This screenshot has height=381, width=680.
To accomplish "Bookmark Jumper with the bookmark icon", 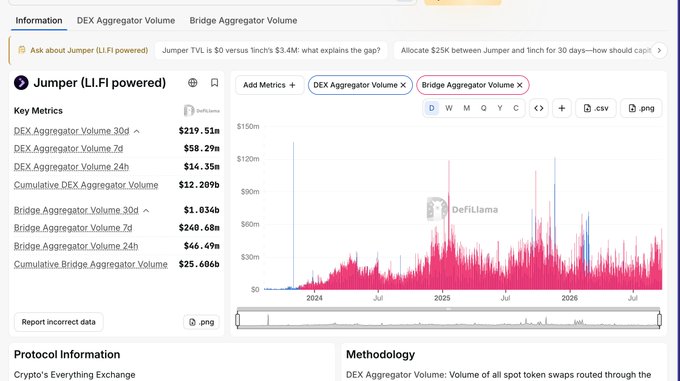I will 214,83.
